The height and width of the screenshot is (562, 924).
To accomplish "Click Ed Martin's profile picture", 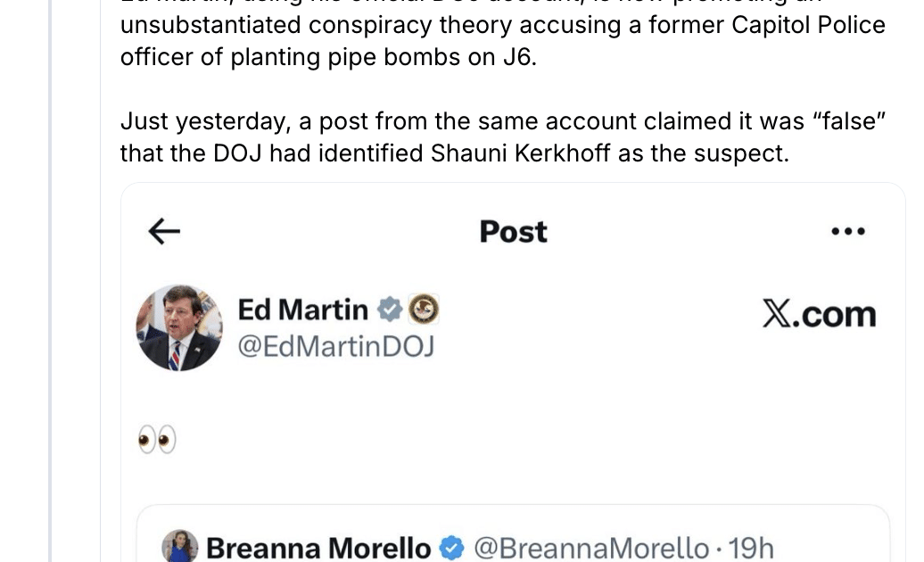I will (179, 327).
